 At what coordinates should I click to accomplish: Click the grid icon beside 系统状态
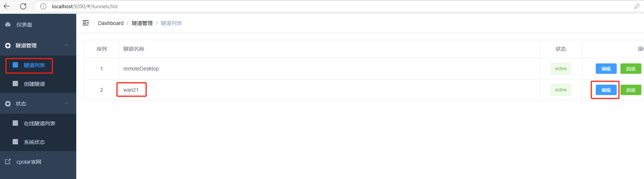(x=15, y=142)
